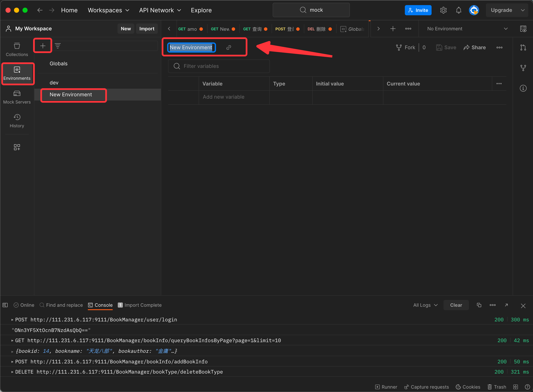
Task: Click the Fork environment button
Action: coord(405,48)
